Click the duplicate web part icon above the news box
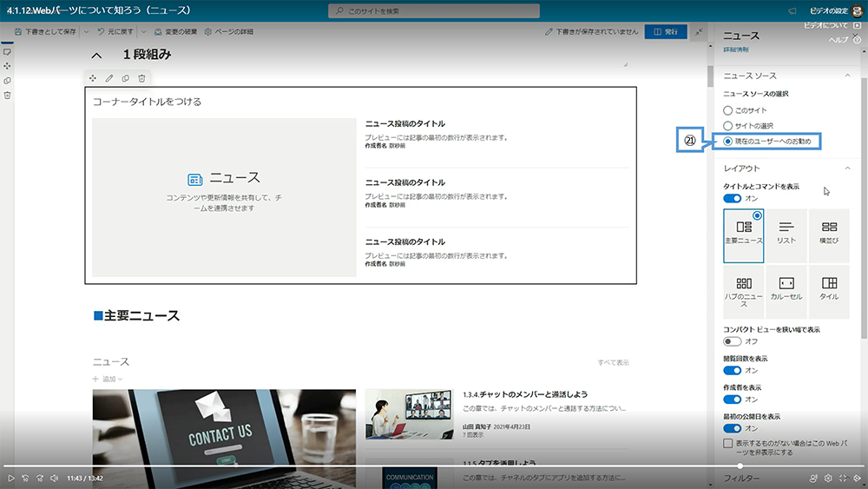This screenshot has width=868, height=489. (x=126, y=78)
